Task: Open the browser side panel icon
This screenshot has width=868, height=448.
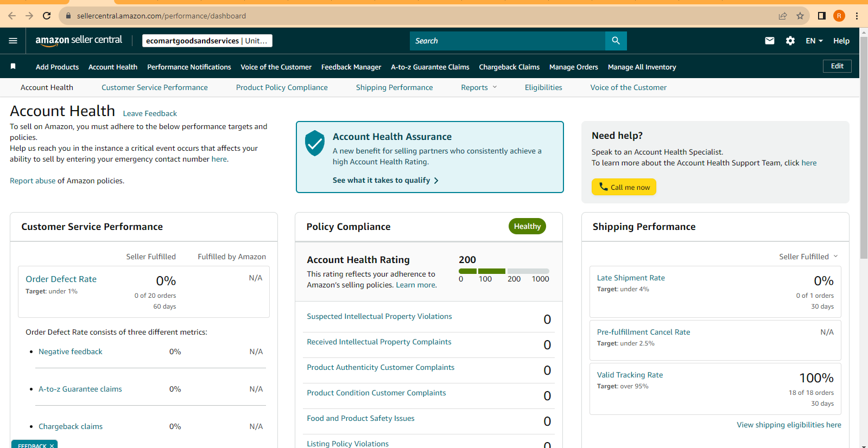Action: [x=822, y=16]
